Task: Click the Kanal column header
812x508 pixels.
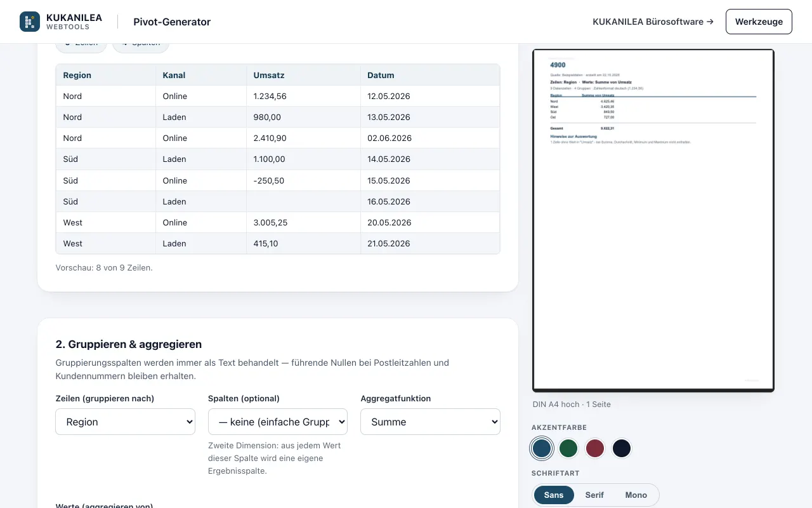Action: (200, 75)
